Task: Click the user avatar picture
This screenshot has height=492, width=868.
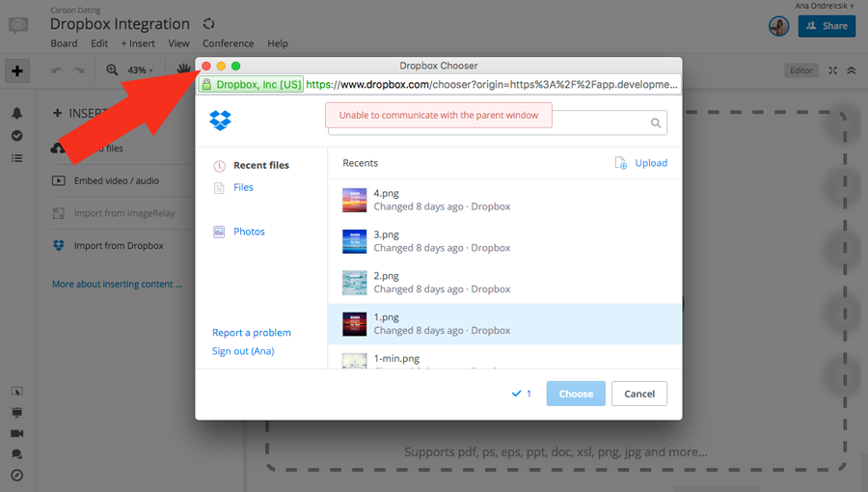Action: point(778,26)
